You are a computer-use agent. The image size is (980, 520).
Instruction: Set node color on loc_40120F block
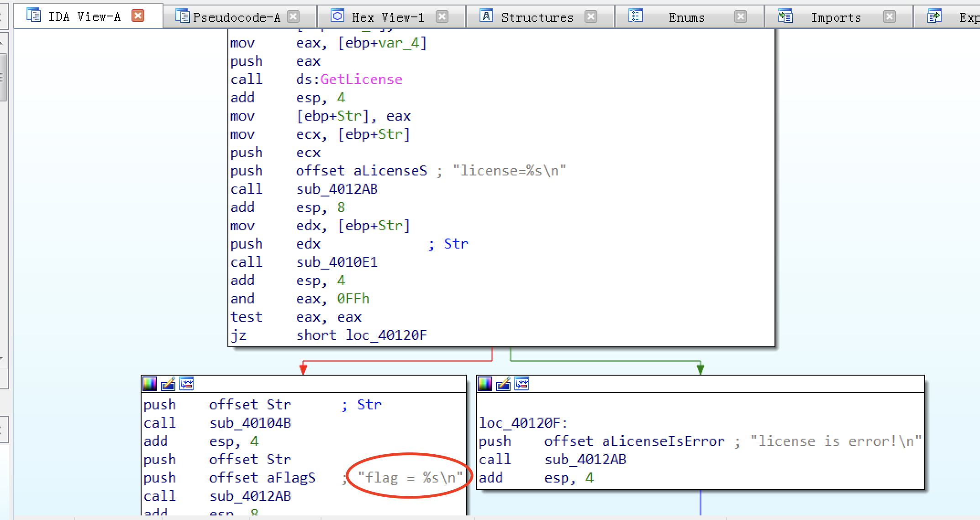pyautogui.click(x=485, y=384)
